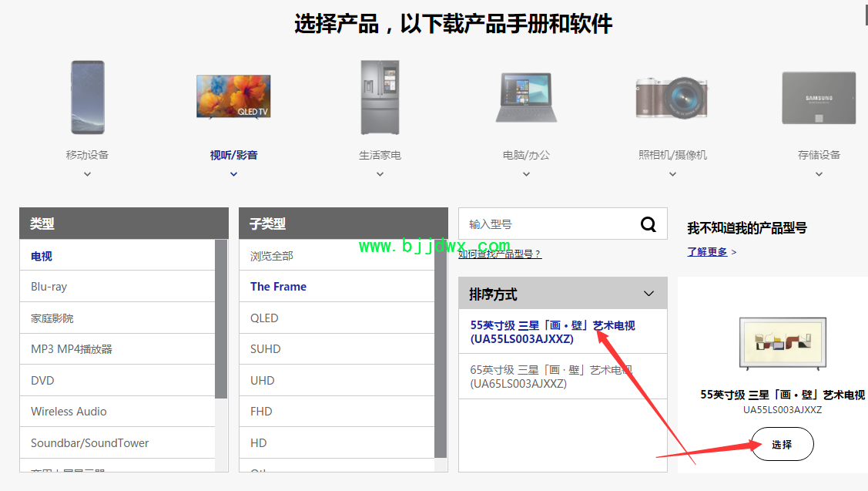Click the 类型 list scrollbar
The image size is (868, 491).
tap(222, 319)
